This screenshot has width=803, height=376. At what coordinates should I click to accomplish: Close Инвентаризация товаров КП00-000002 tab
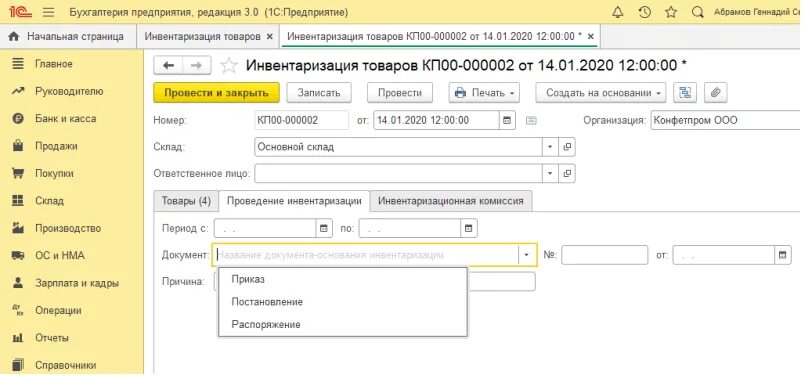point(590,37)
